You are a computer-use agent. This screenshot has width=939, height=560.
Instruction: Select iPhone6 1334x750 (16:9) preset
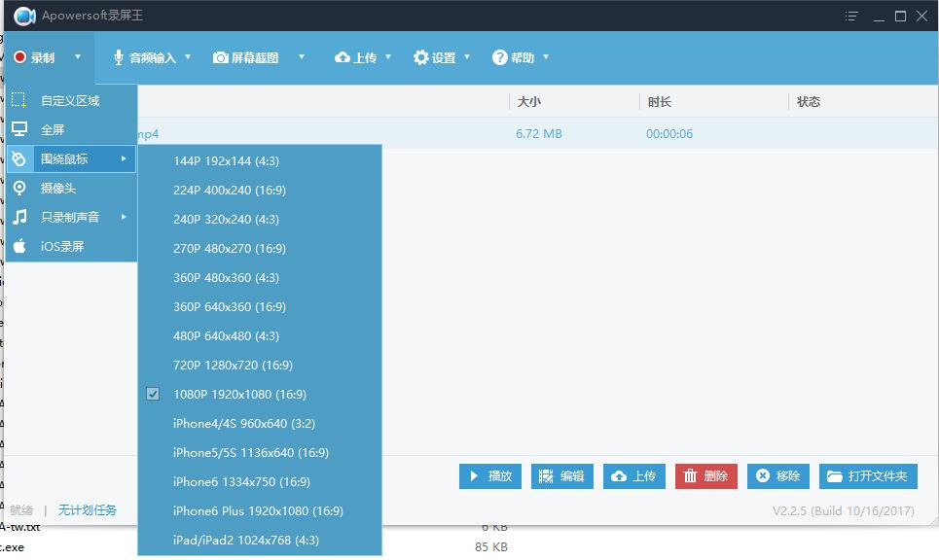coord(260,481)
